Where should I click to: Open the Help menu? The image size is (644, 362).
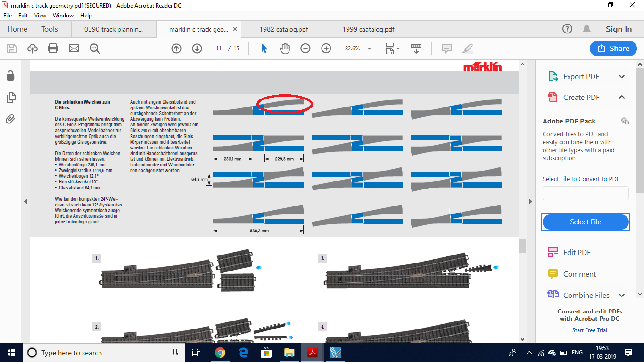(86, 16)
